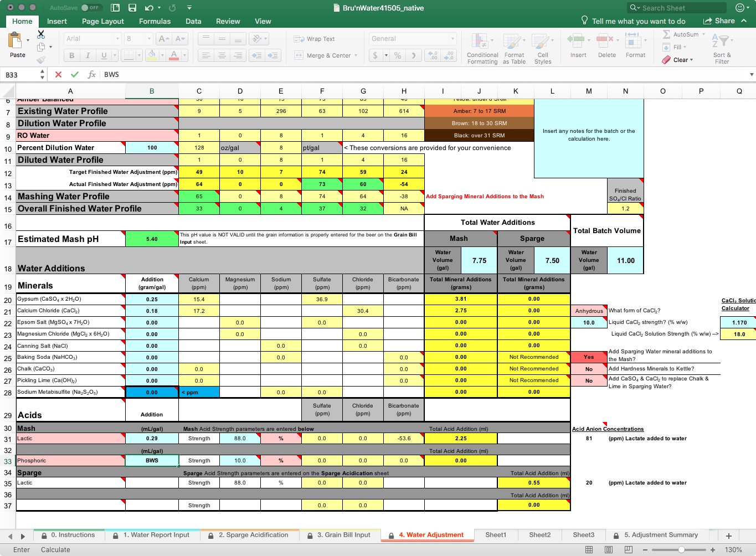Add a new sheet with the plus button
The height and width of the screenshot is (556, 756).
tap(728, 535)
